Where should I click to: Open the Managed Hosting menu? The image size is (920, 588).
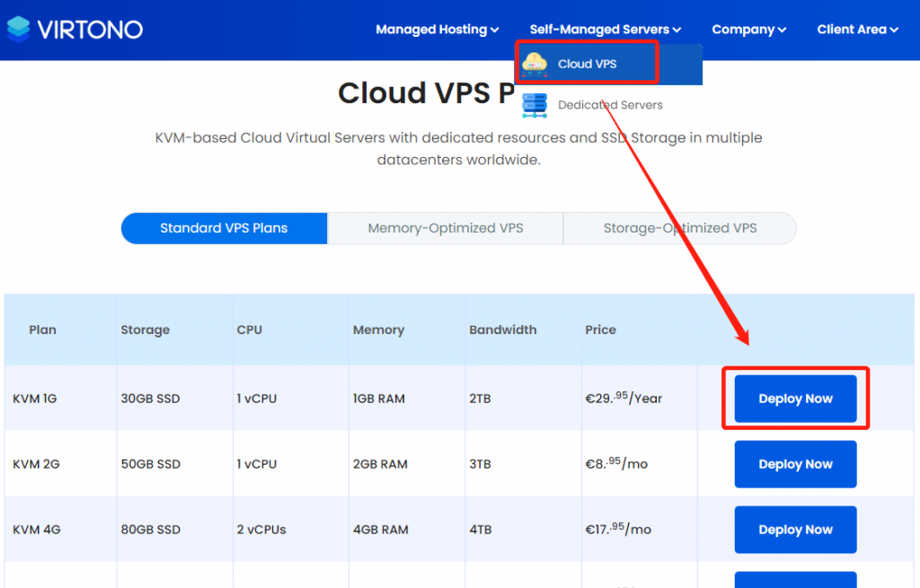tap(438, 30)
